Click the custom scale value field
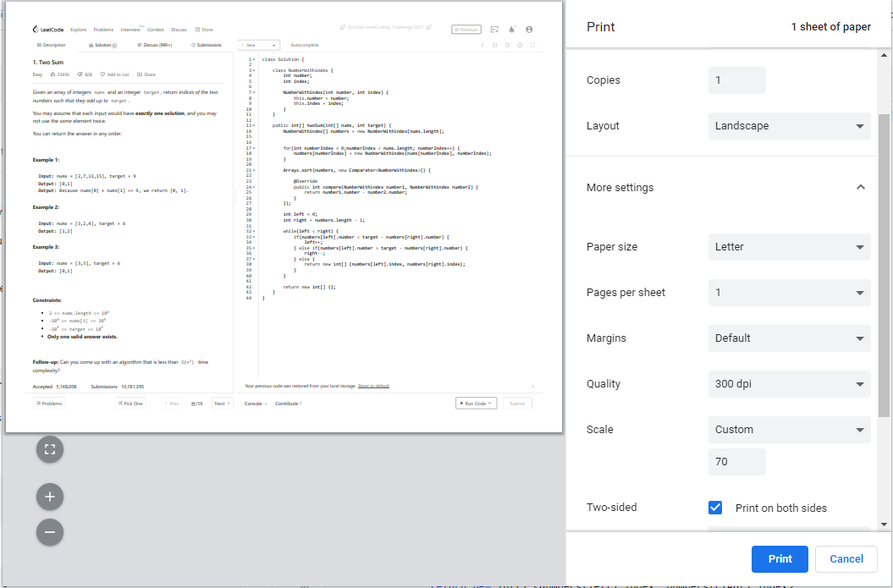 tap(736, 461)
